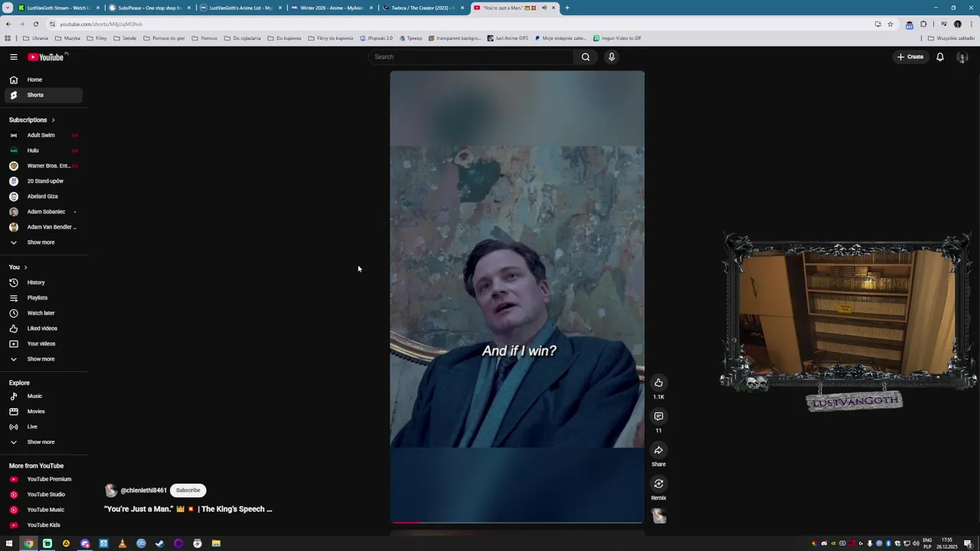Expand Show more under Explore

click(42, 442)
